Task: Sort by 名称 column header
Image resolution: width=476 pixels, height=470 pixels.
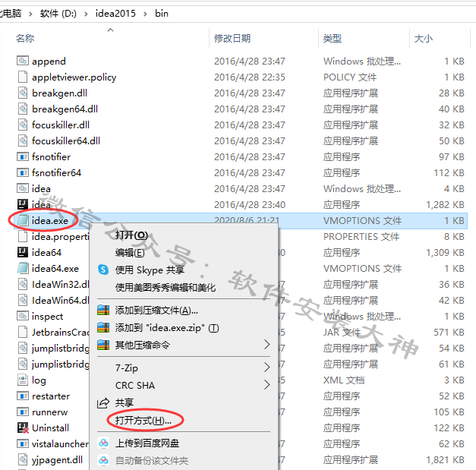Action: point(25,38)
